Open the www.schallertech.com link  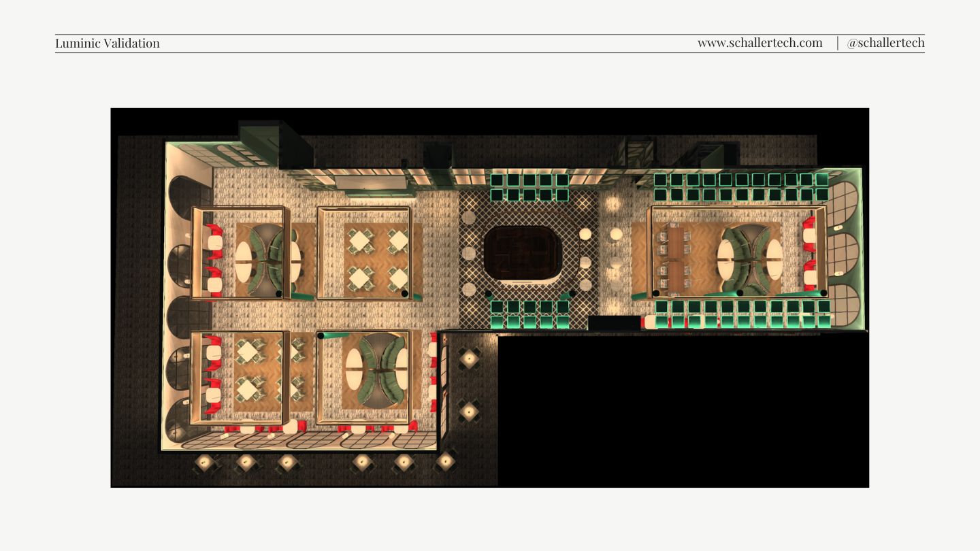[760, 43]
